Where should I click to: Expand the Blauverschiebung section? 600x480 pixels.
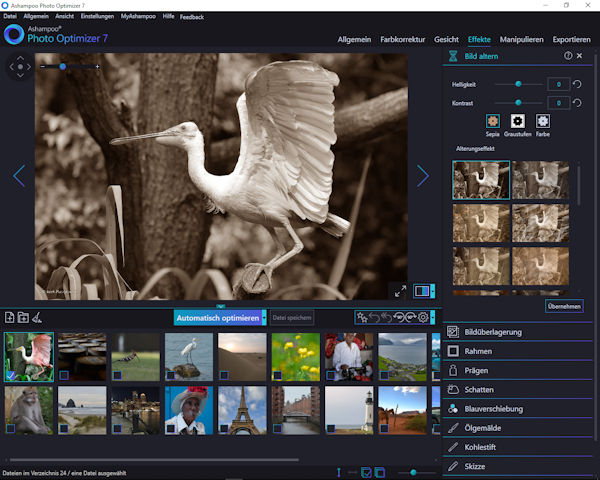coord(517,409)
